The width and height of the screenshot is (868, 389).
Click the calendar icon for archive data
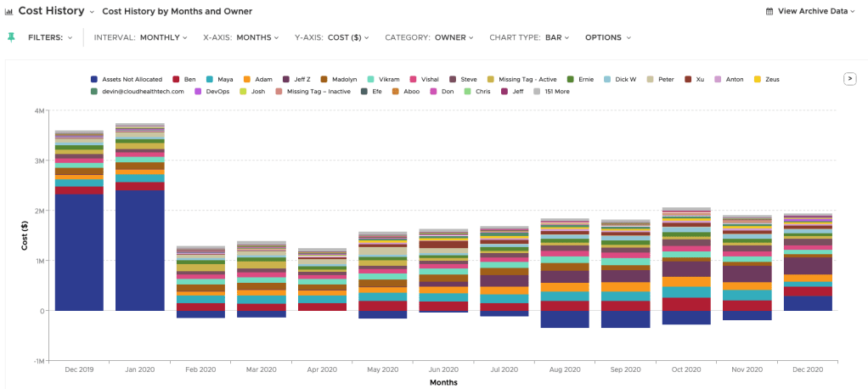pos(769,11)
